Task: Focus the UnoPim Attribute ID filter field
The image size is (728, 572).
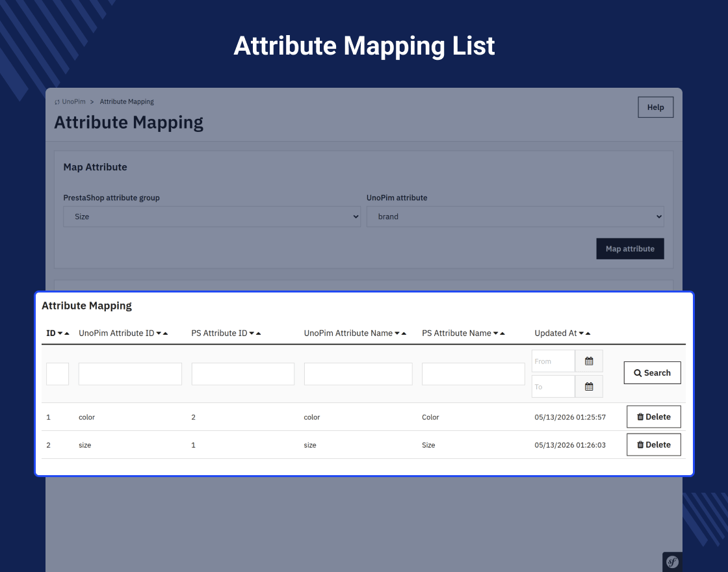Action: pyautogui.click(x=130, y=374)
